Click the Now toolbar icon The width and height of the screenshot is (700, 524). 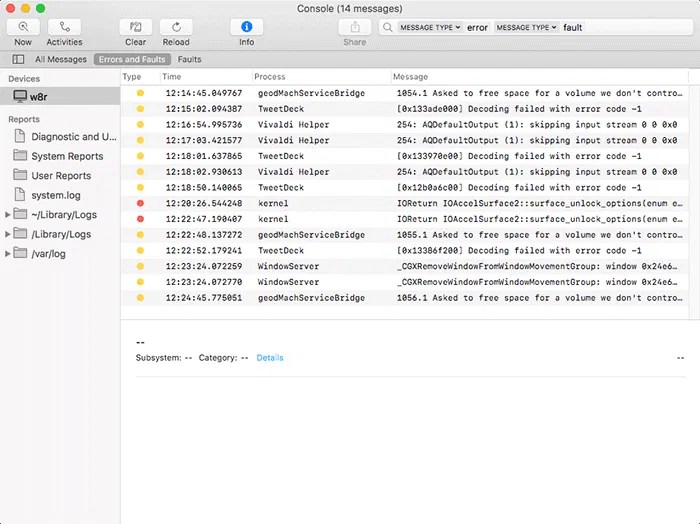[23, 27]
